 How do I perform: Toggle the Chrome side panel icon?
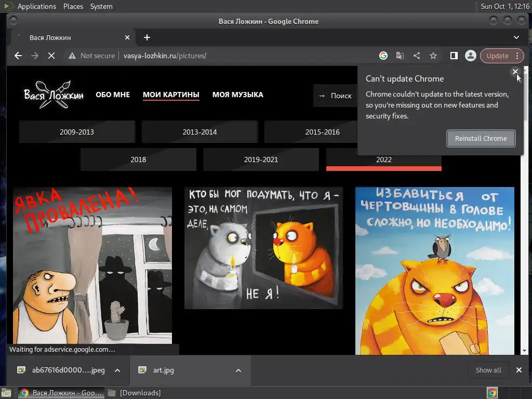[454, 56]
